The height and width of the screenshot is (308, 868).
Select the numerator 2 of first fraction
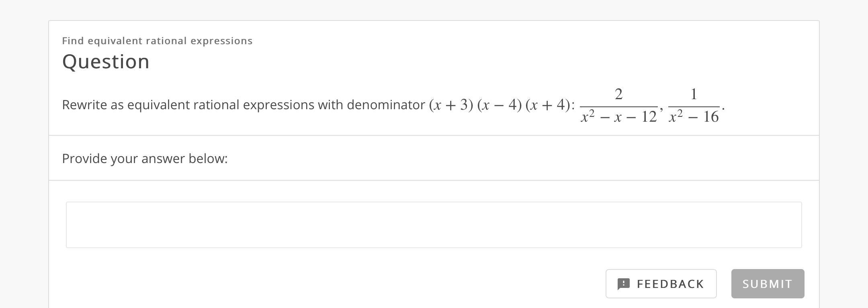click(618, 94)
